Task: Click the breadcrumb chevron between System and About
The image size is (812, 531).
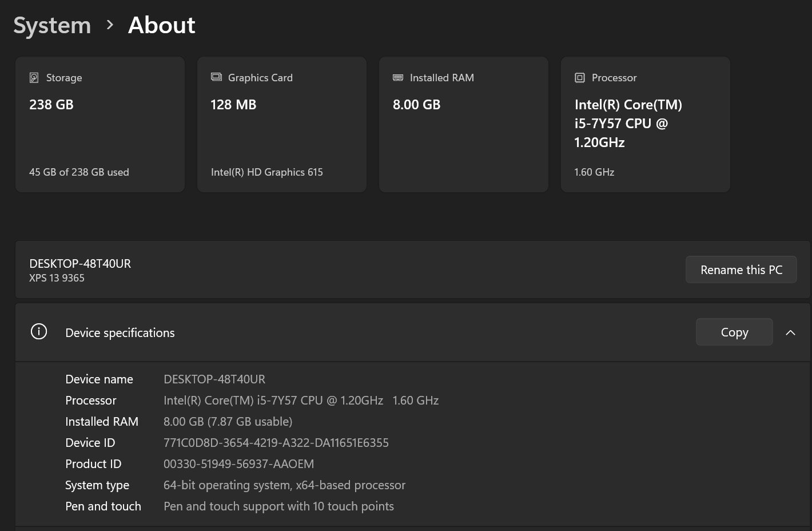Action: pos(110,25)
